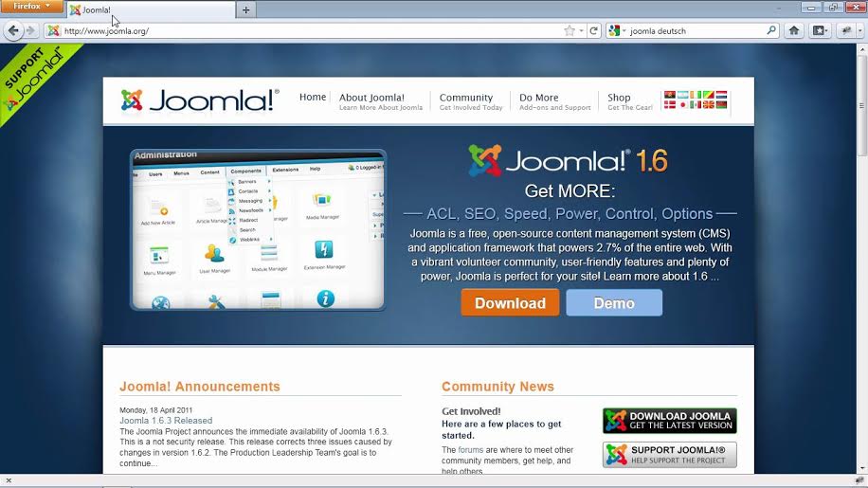Click the Get Involved! heading text
Image resolution: width=868 pixels, height=488 pixels.
(471, 411)
